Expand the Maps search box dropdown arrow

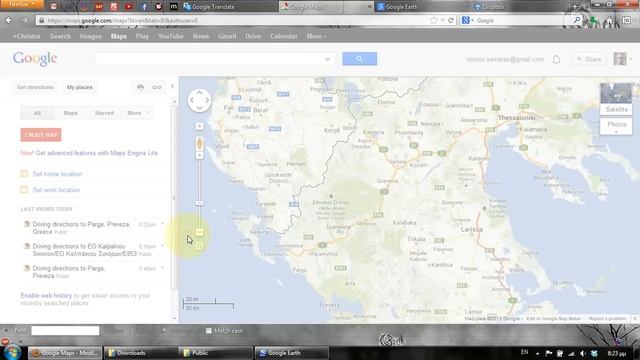327,59
